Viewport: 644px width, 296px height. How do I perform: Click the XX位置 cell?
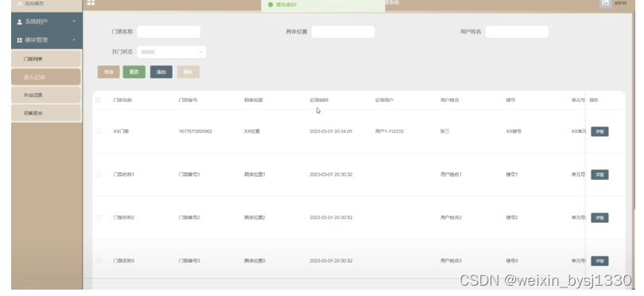coord(252,131)
